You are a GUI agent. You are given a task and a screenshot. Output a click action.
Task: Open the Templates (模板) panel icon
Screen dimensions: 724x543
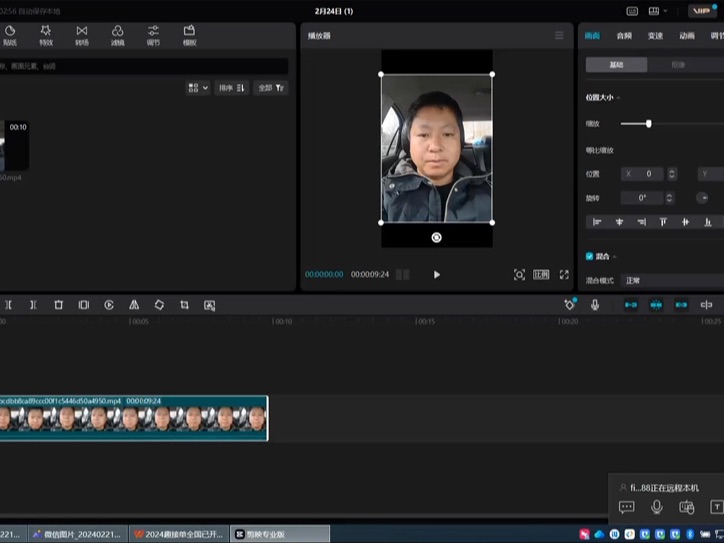coord(189,36)
